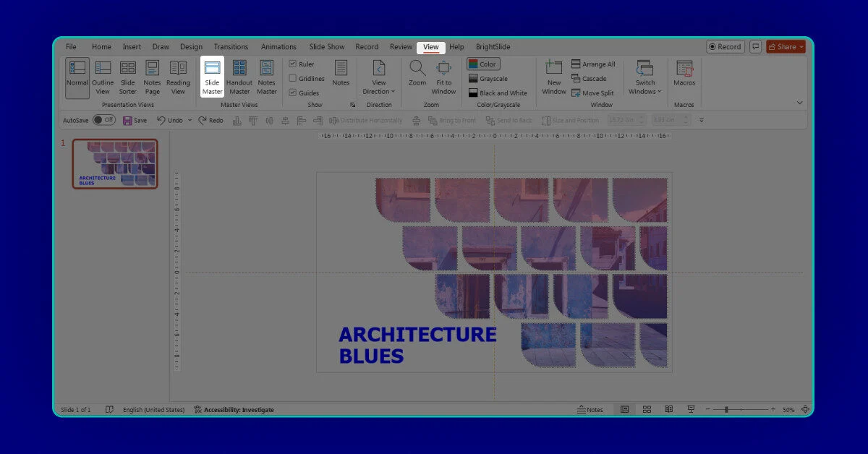Uncheck the Ruler checkbox
Image resolution: width=868 pixels, height=454 pixels.
[293, 64]
